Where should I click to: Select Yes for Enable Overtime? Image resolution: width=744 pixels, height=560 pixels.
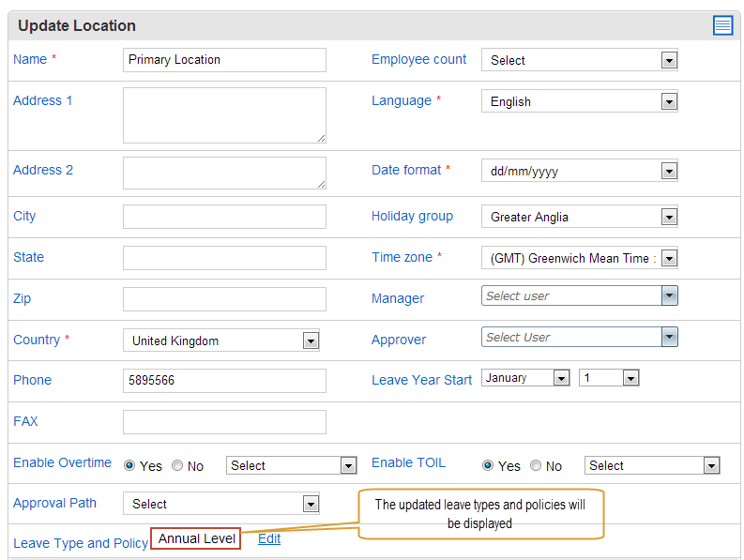(x=129, y=465)
